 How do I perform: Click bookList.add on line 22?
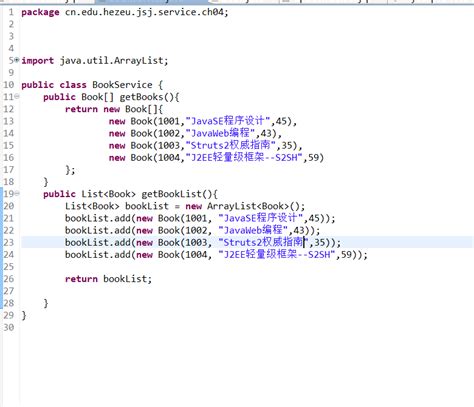pyautogui.click(x=97, y=230)
